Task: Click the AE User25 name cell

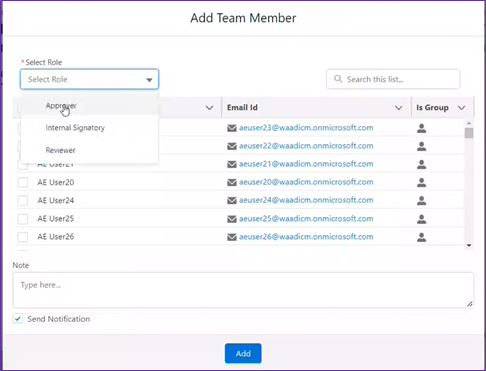Action: tap(56, 219)
